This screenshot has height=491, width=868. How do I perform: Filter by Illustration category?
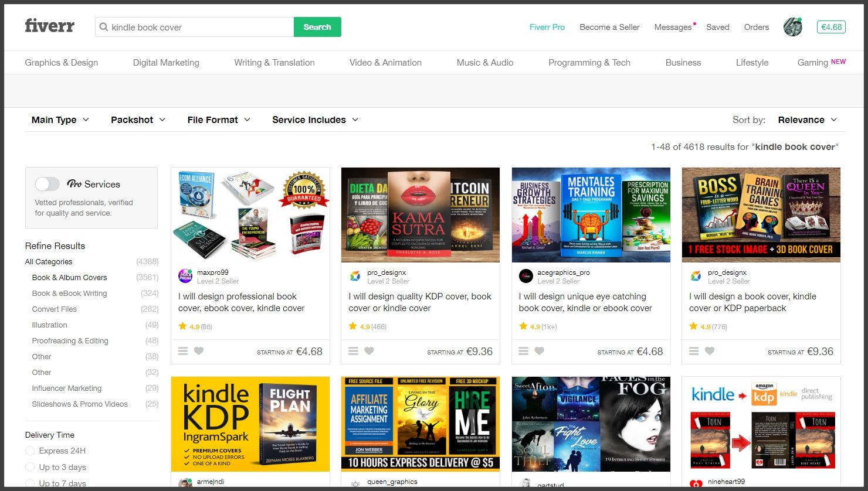point(50,325)
